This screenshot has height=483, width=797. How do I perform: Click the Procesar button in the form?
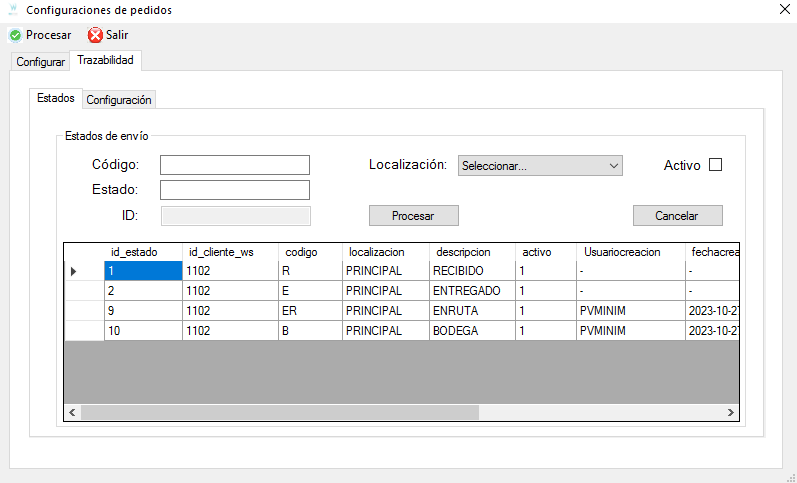click(x=413, y=216)
